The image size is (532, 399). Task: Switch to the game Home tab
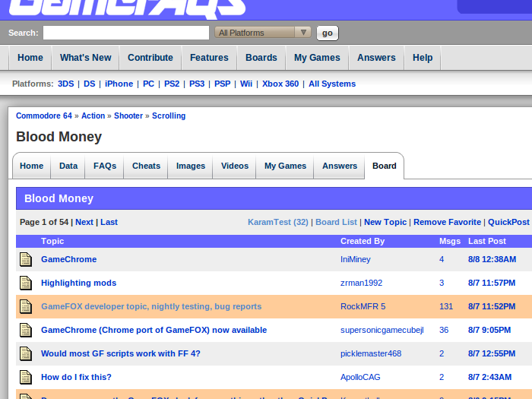click(32, 166)
